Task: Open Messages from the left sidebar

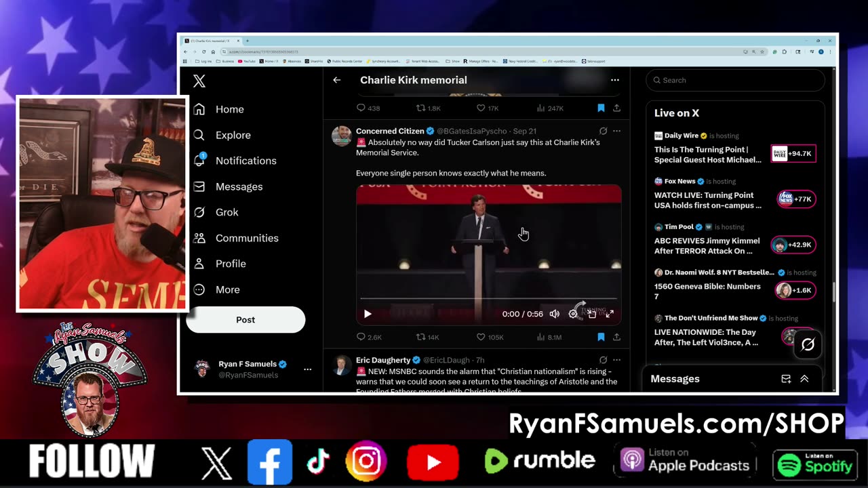Action: pyautogui.click(x=228, y=186)
